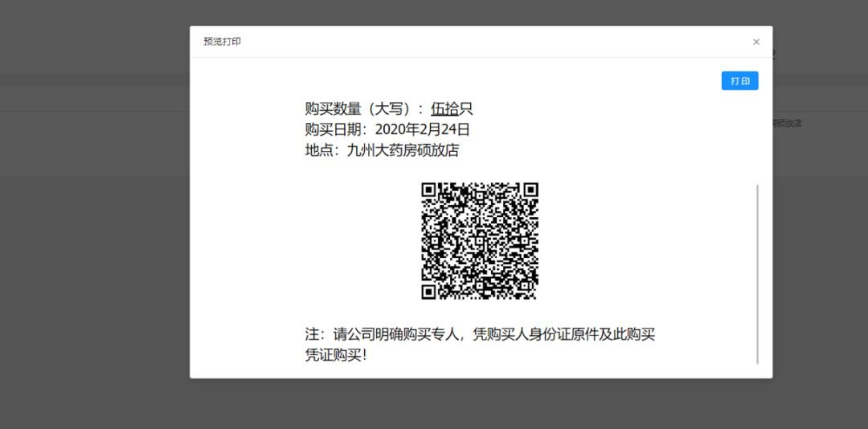
Task: Click the blue 打印 button
Action: coord(739,81)
